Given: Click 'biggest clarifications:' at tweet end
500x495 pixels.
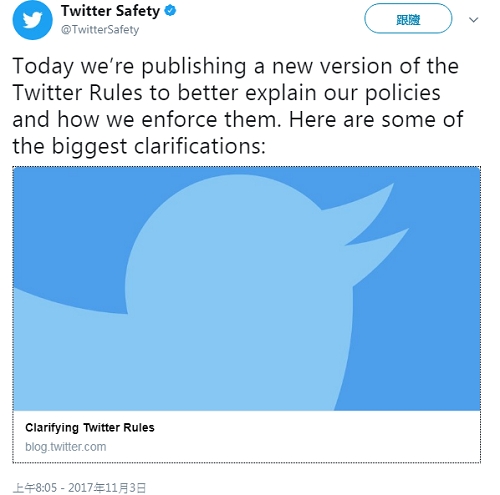Looking at the screenshot, I should point(159,146).
